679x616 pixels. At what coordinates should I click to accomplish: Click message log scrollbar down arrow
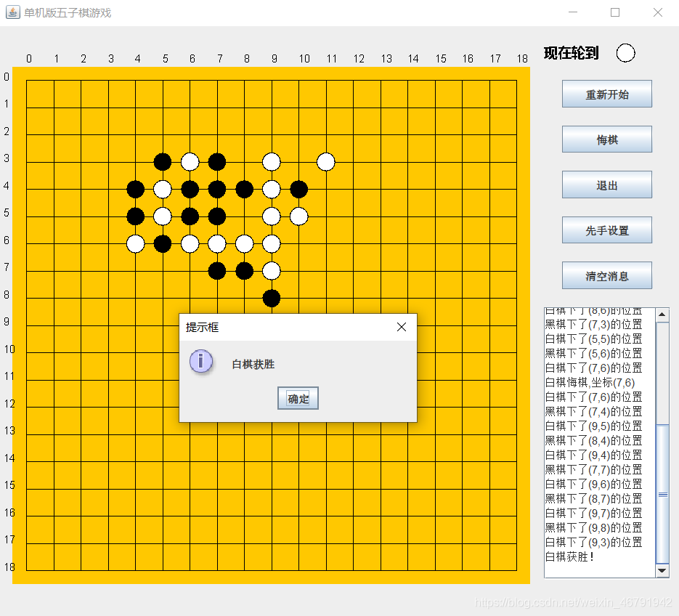coord(662,570)
